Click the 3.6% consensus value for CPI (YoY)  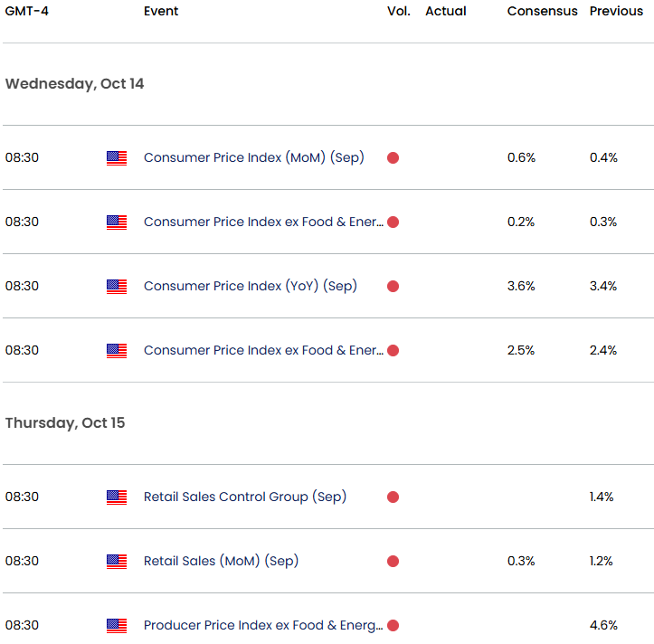[521, 286]
